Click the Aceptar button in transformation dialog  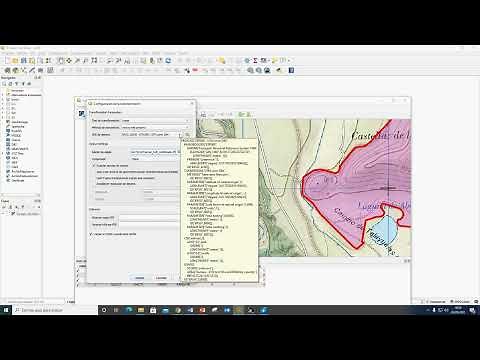click(139, 278)
